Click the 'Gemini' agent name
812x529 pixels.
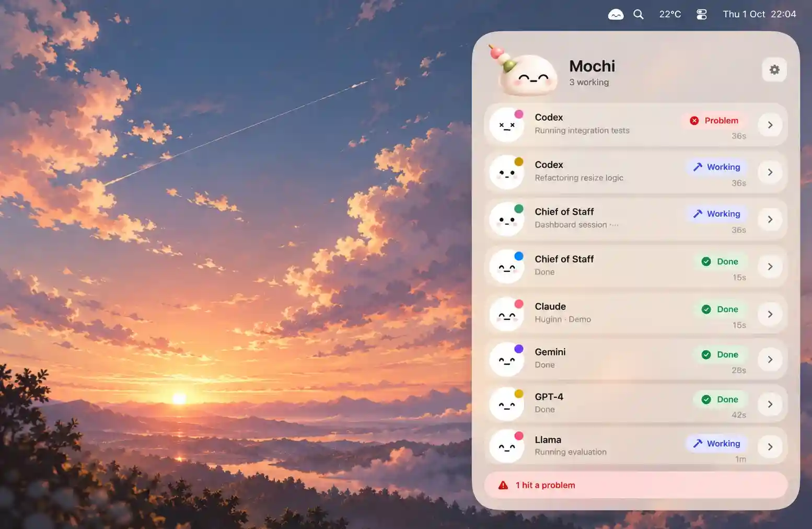(550, 352)
